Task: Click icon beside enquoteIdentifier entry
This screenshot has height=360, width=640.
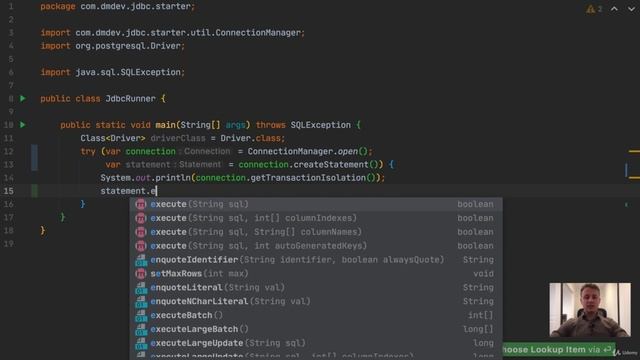Action: (141, 260)
